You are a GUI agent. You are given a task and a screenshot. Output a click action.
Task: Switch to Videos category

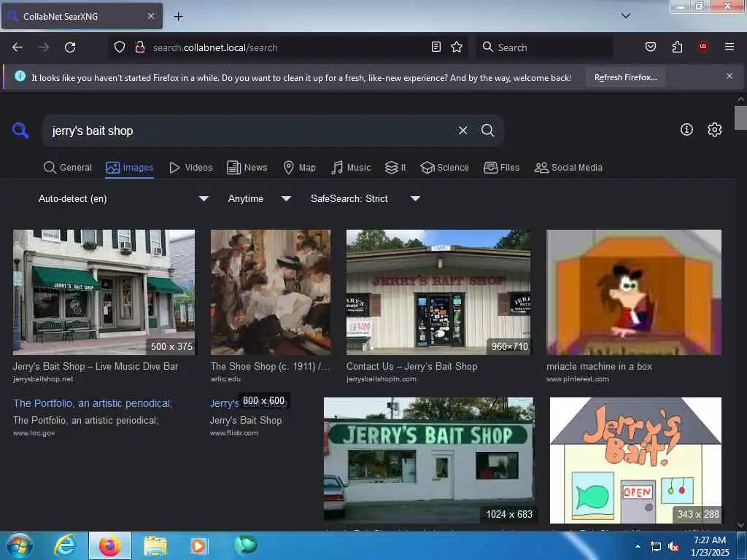pyautogui.click(x=191, y=168)
